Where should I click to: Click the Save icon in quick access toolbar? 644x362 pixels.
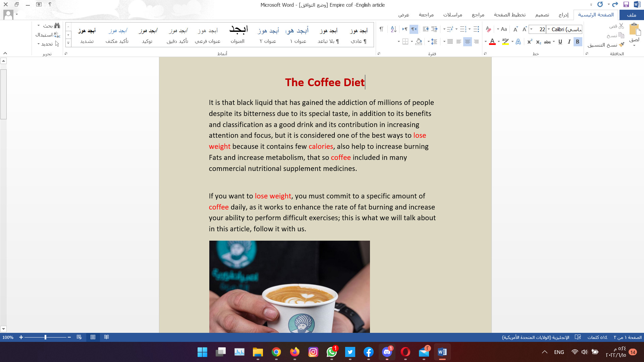coord(626,5)
